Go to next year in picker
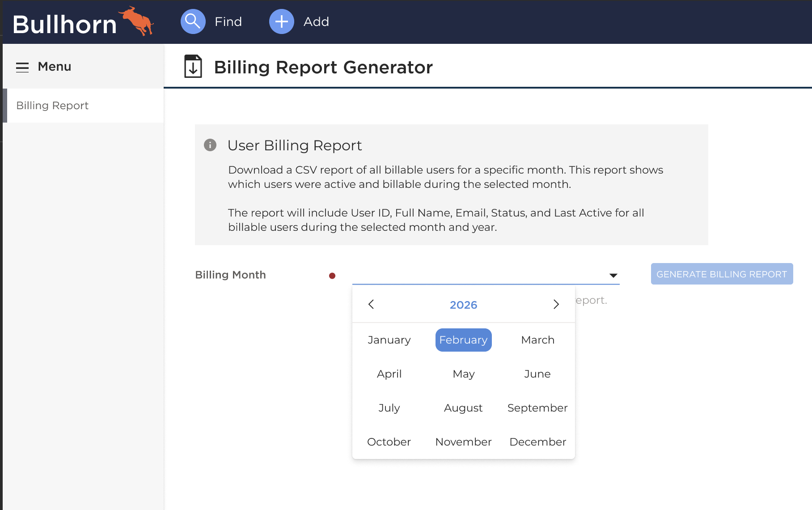This screenshot has width=812, height=510. (556, 304)
